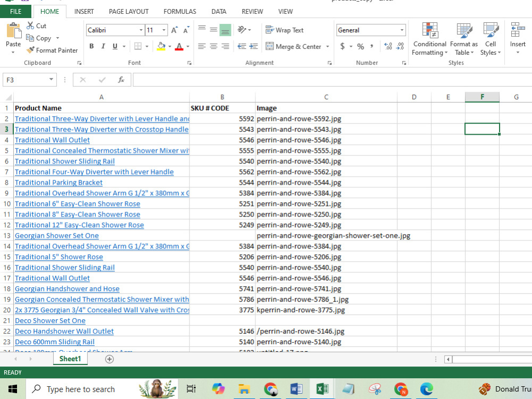Click the Paste clipboard icon
The width and height of the screenshot is (532, 399).
click(14, 31)
